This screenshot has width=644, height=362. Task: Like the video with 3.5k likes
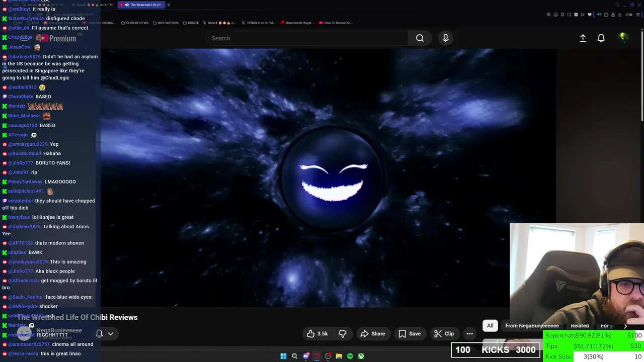click(x=317, y=334)
